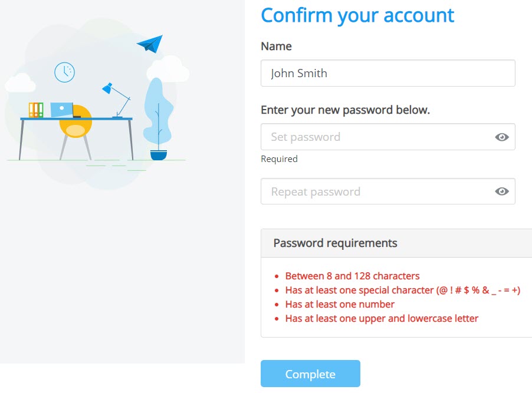532x393 pixels.
Task: Click the paper plane icon
Action: (x=150, y=44)
